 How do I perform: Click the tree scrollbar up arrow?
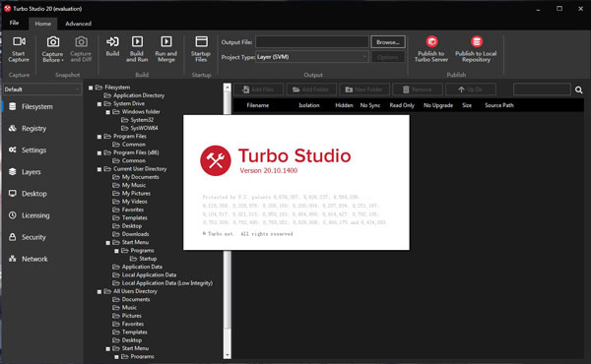pos(227,87)
